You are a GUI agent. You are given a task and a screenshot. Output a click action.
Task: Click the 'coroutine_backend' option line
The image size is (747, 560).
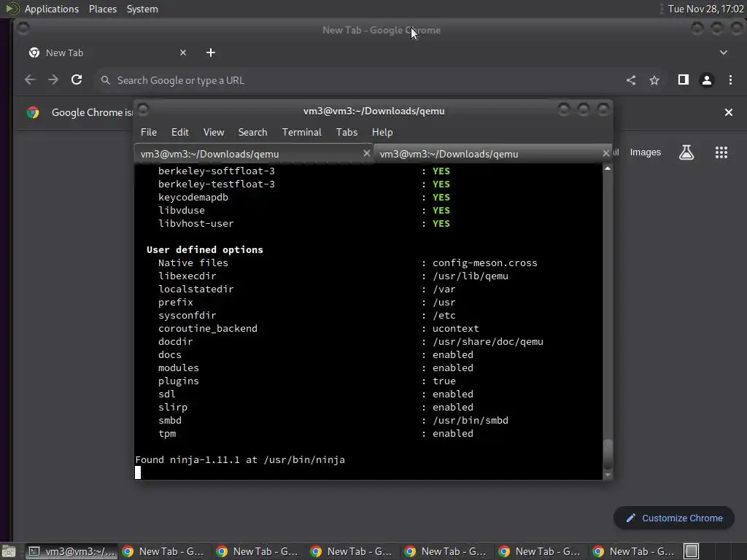[x=208, y=329]
